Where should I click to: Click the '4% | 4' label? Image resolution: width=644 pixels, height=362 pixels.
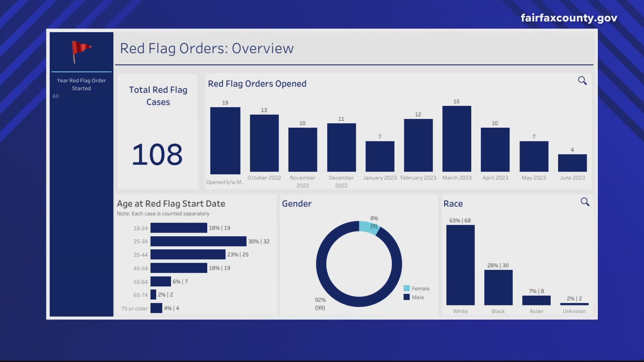click(x=171, y=308)
